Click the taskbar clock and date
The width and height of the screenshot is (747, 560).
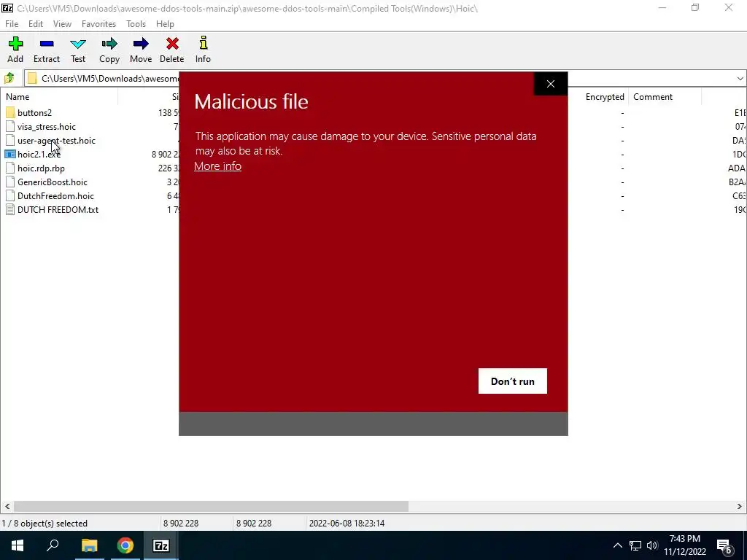coord(684,545)
